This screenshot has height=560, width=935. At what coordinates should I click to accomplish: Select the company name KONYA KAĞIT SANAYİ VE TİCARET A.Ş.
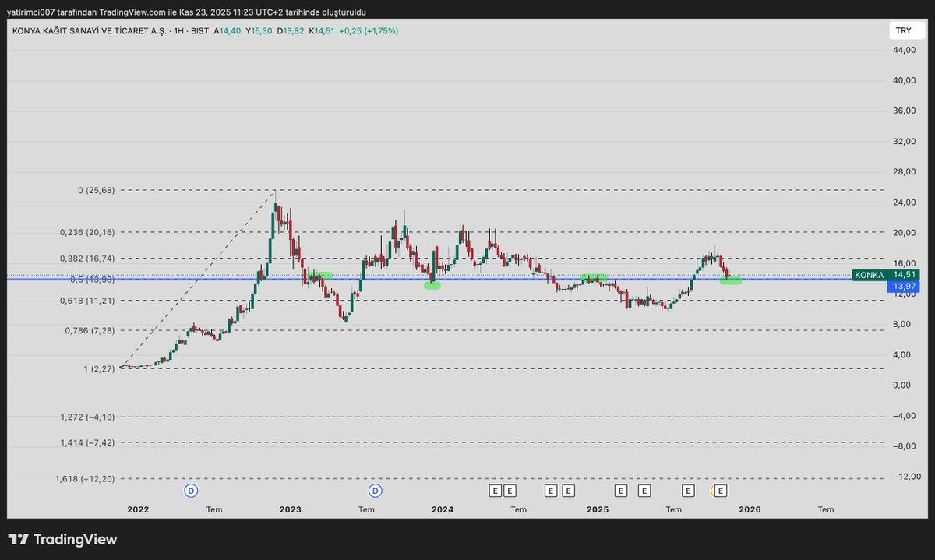coord(88,31)
